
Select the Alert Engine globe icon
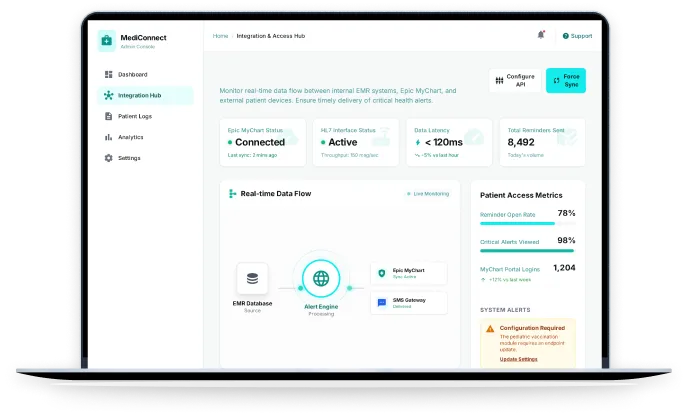click(x=320, y=279)
